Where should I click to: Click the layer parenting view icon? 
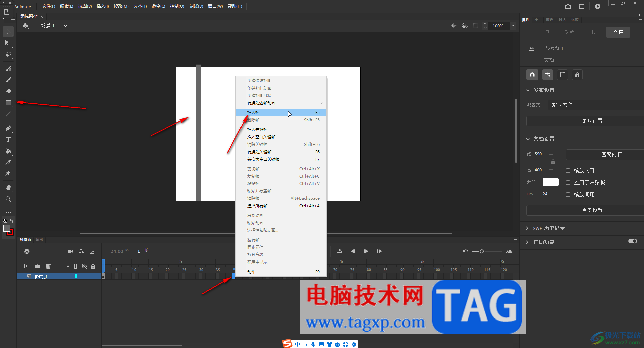coord(81,251)
